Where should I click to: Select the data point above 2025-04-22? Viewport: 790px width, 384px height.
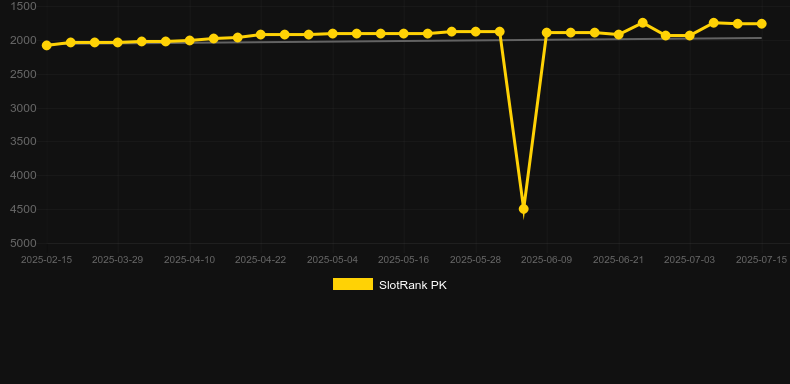[x=261, y=35]
